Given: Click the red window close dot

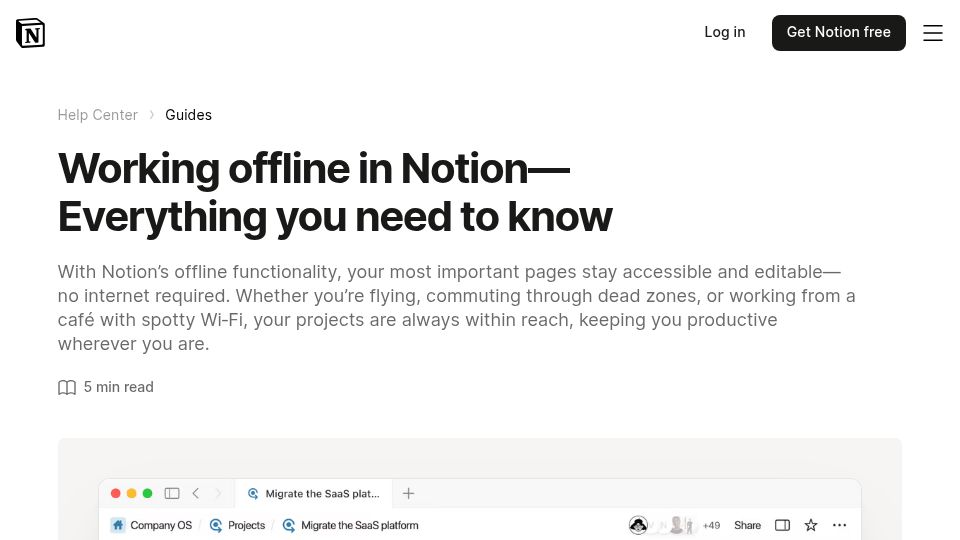Looking at the screenshot, I should [x=115, y=493].
